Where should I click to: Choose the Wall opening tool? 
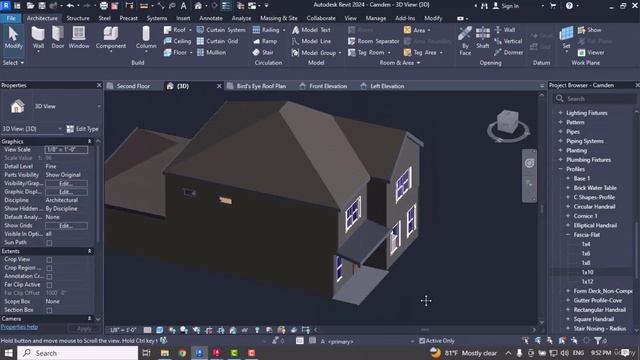click(504, 30)
